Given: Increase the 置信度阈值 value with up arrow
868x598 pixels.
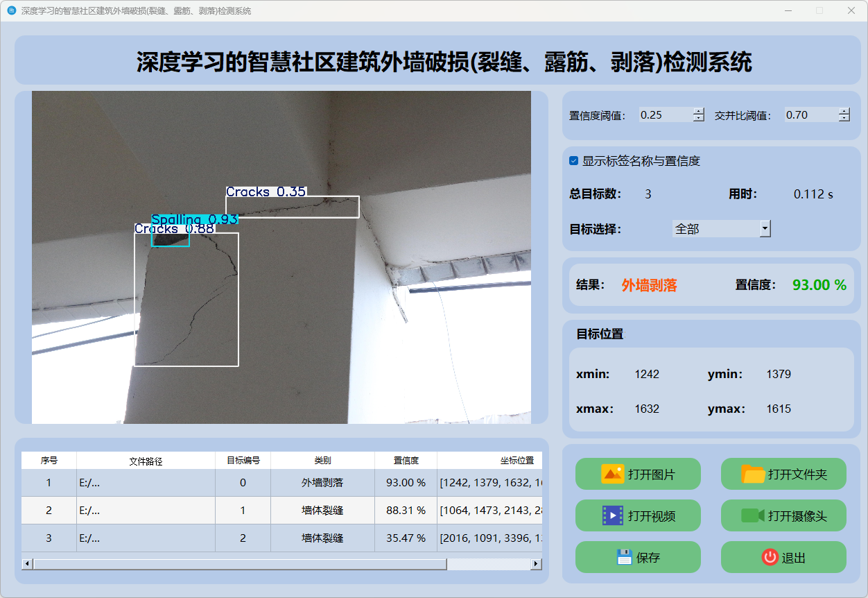Looking at the screenshot, I should point(699,111).
